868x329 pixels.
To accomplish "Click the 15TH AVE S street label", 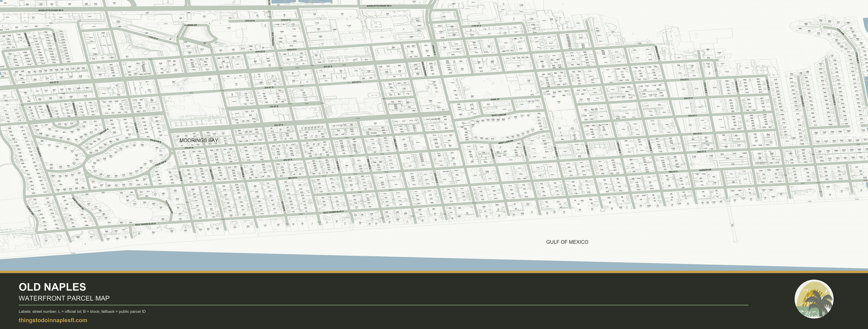I will click(x=803, y=101).
